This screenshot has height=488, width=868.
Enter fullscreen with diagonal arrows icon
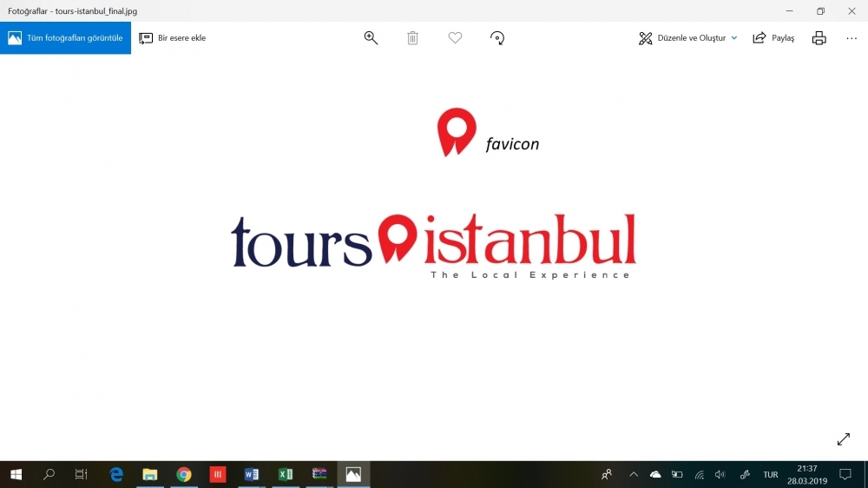tap(843, 439)
